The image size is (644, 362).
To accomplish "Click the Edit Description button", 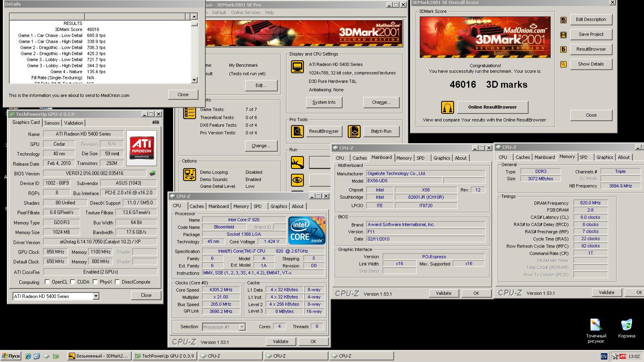I will [591, 20].
